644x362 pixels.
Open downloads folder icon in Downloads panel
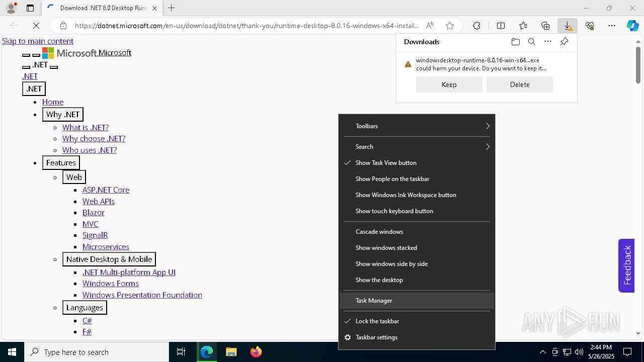(x=515, y=42)
